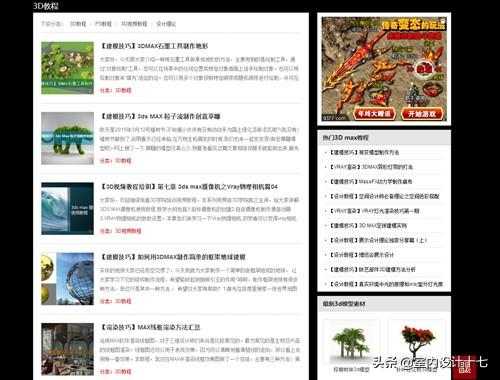The width and height of the screenshot is (500, 380).
Task: Open the 如何用3DMAX制作简单的框架地球建模 article title
Action: (173, 257)
